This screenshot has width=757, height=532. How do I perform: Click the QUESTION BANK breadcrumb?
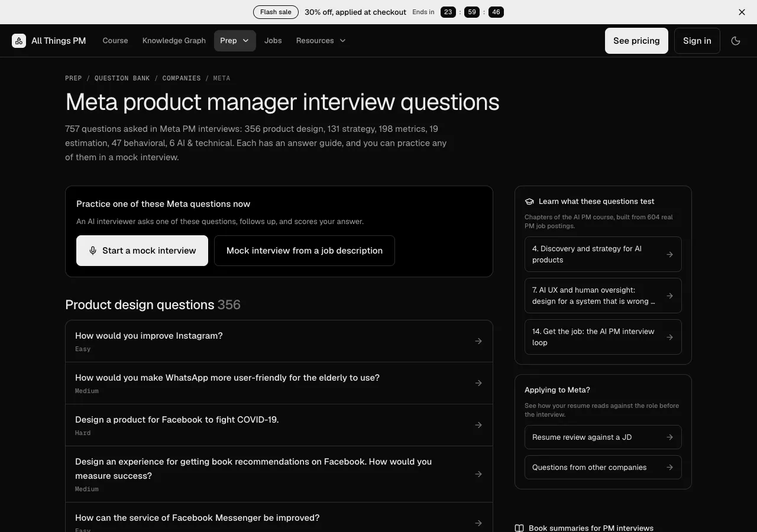coord(122,78)
